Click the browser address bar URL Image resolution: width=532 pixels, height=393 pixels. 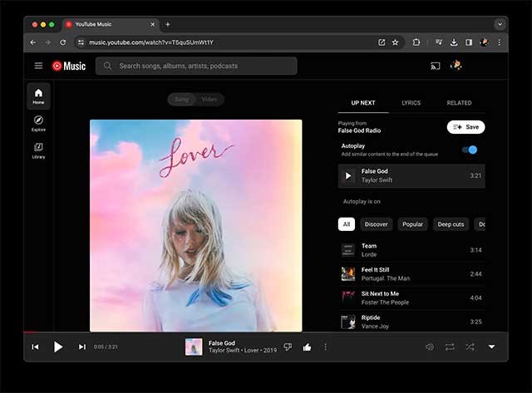pyautogui.click(x=151, y=42)
